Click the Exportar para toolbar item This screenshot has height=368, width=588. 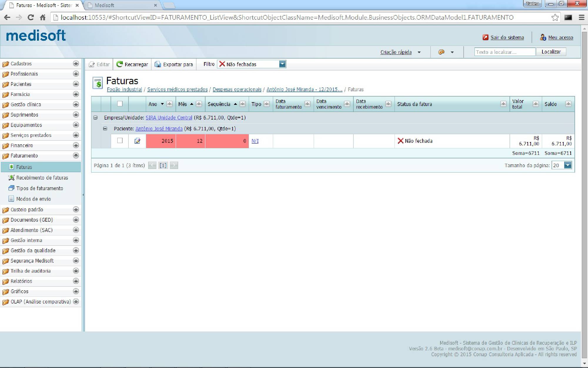174,64
